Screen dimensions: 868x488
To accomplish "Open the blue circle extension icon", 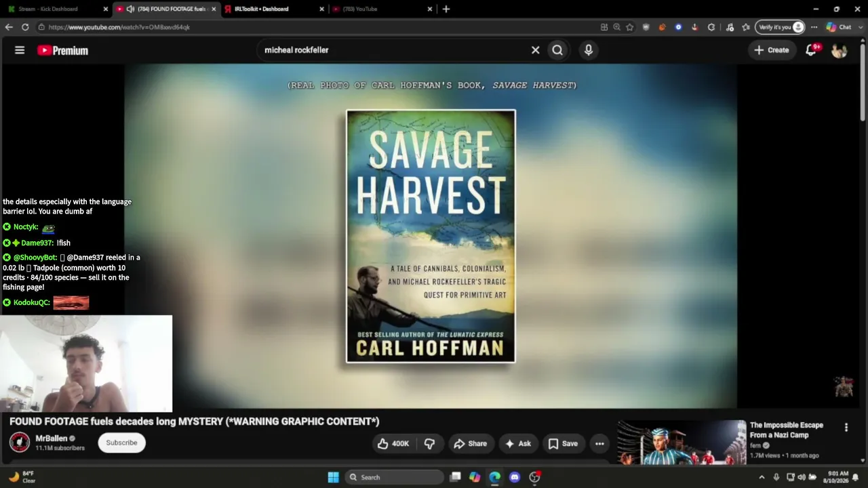I will pyautogui.click(x=679, y=27).
